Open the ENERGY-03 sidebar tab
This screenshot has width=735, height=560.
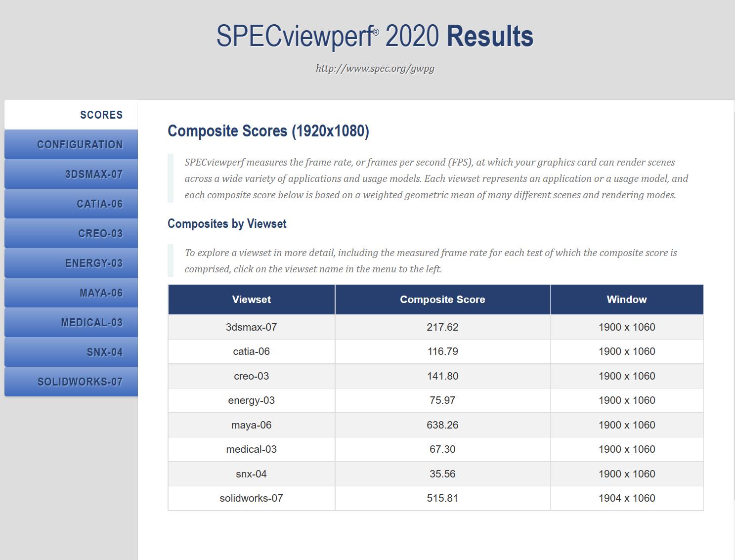pyautogui.click(x=71, y=263)
